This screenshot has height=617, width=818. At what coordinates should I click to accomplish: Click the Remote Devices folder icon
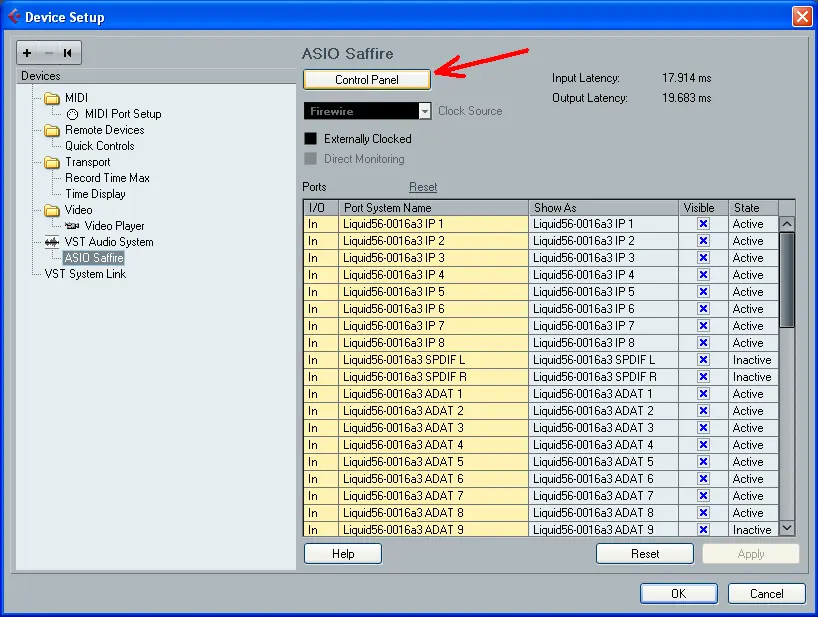click(52, 130)
